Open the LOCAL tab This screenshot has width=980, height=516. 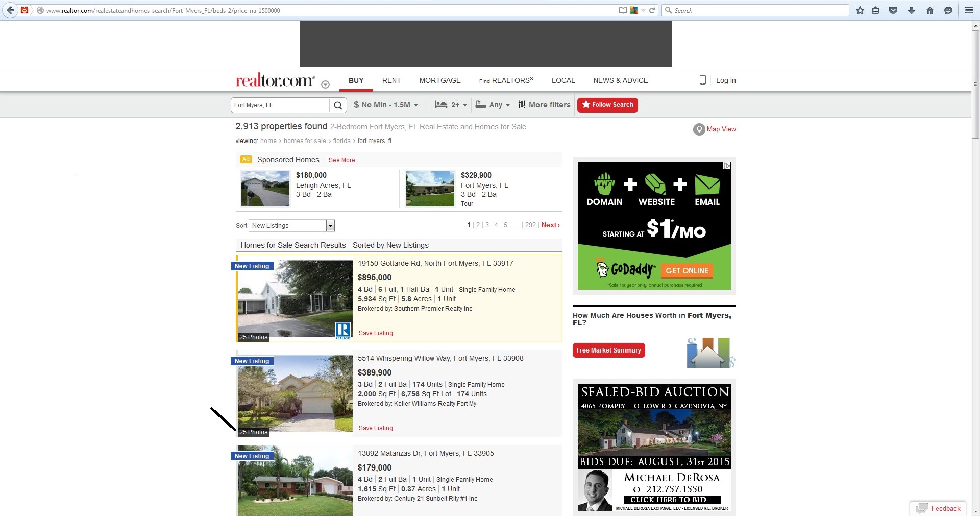click(x=563, y=80)
